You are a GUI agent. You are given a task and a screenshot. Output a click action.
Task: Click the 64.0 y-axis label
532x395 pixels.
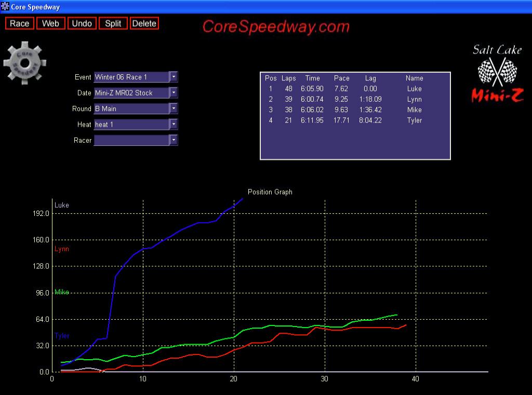pos(43,319)
